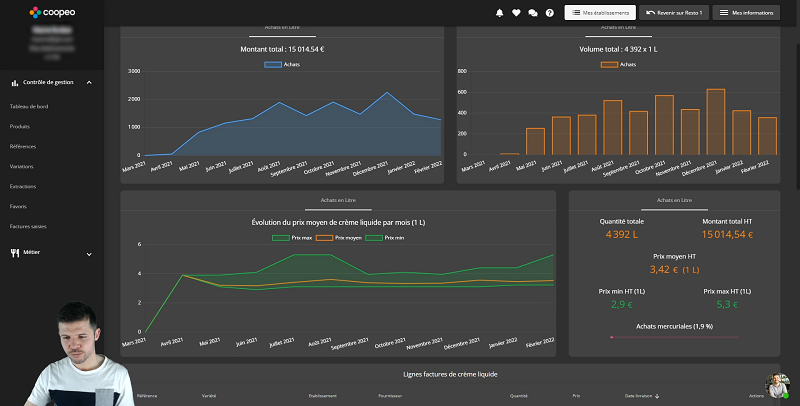Click the Lignes factures de crème liquide heading
Viewport: 800px width, 406px height.
(450, 374)
